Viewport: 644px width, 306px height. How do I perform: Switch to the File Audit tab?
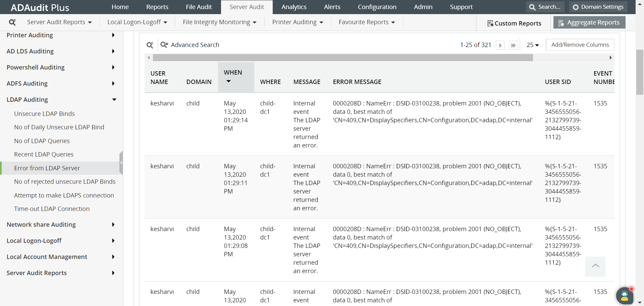(x=199, y=7)
